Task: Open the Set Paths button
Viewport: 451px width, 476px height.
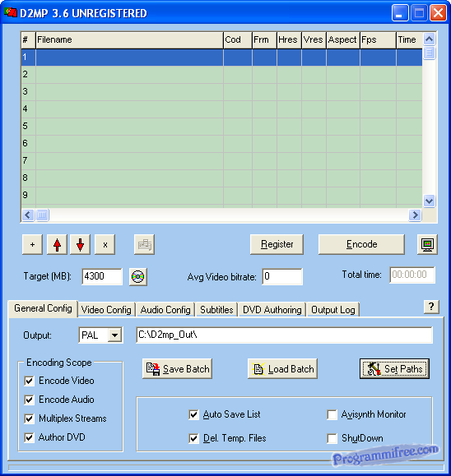Action: coord(394,369)
